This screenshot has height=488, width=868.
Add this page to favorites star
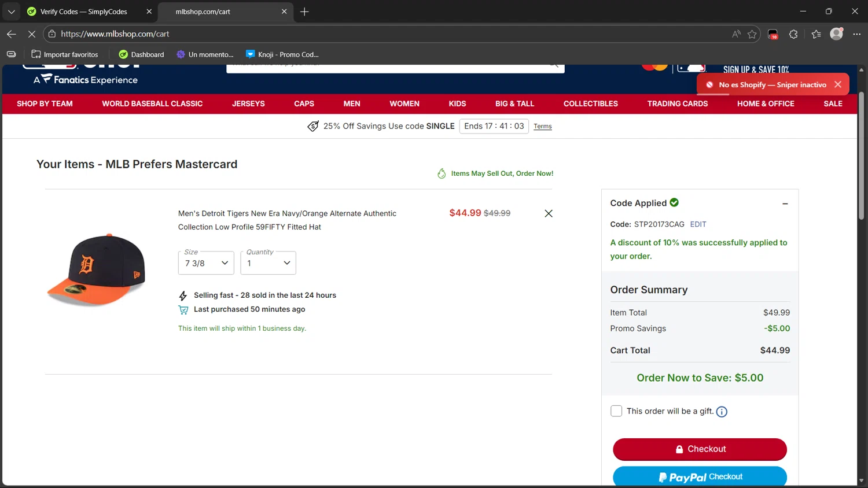(x=752, y=34)
